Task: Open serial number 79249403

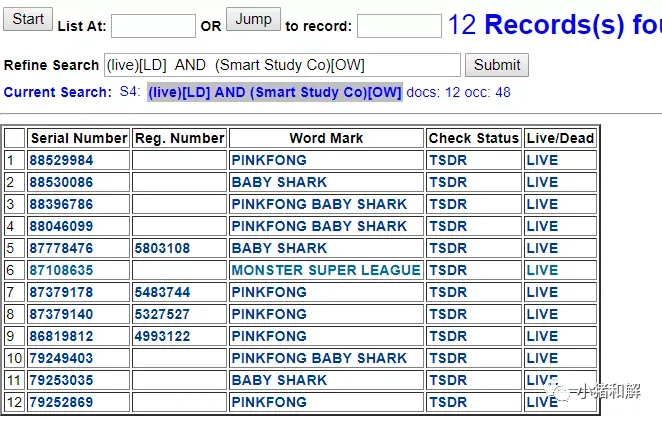Action: point(61,358)
